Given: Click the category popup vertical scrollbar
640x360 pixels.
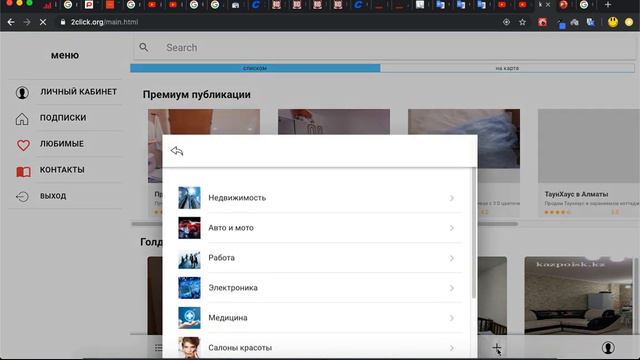Looking at the screenshot, I should (x=474, y=233).
